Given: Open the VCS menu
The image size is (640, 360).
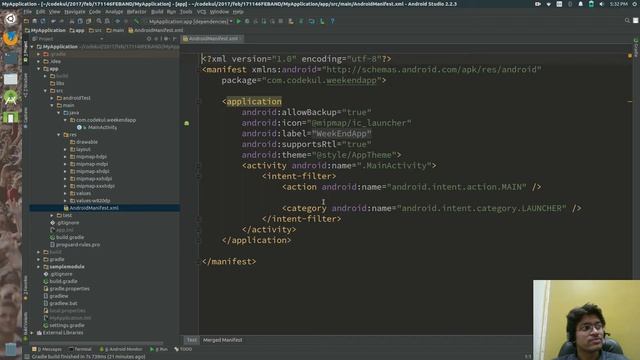Looking at the screenshot, I should [201, 12].
